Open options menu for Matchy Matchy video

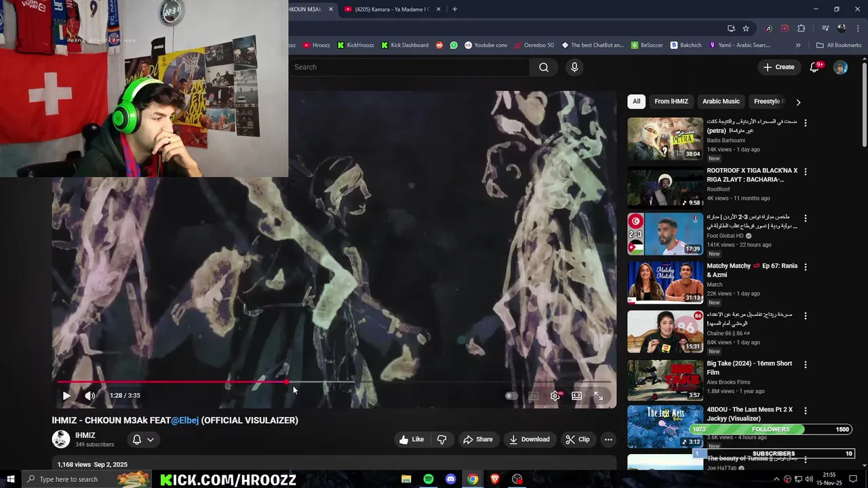tap(806, 267)
